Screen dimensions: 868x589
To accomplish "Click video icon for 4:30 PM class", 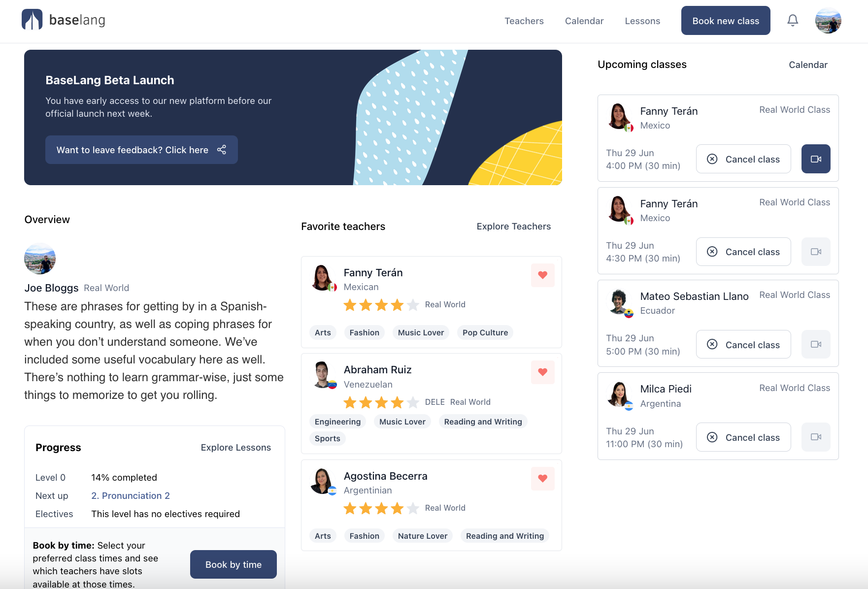I will coord(816,252).
